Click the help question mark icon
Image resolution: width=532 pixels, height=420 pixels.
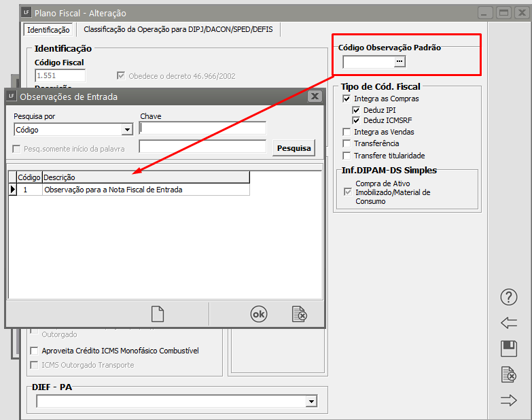pyautogui.click(x=508, y=297)
